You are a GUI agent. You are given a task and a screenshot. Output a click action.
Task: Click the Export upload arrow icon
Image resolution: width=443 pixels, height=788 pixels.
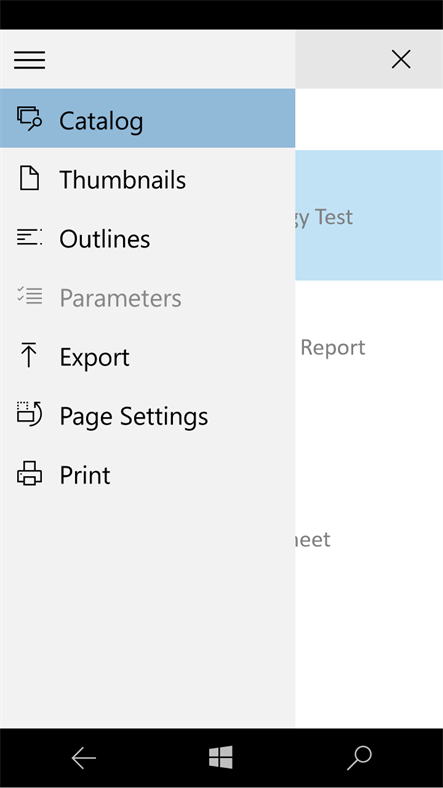pos(29,355)
